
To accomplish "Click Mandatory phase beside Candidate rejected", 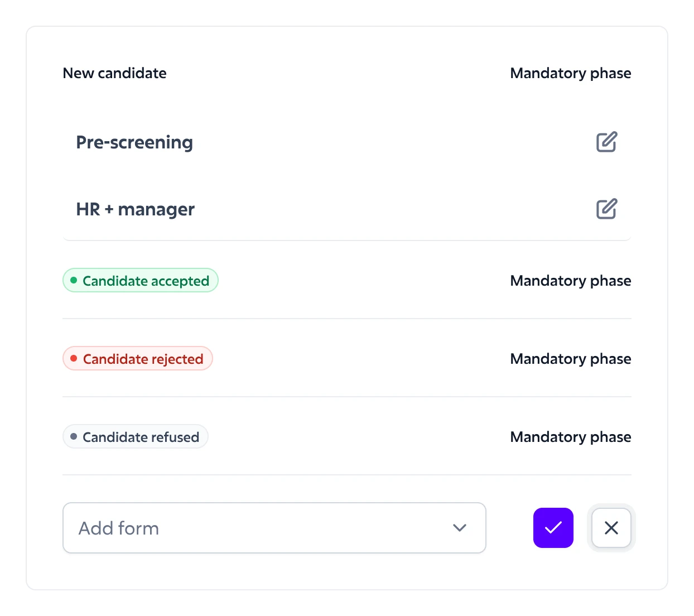I will (570, 359).
